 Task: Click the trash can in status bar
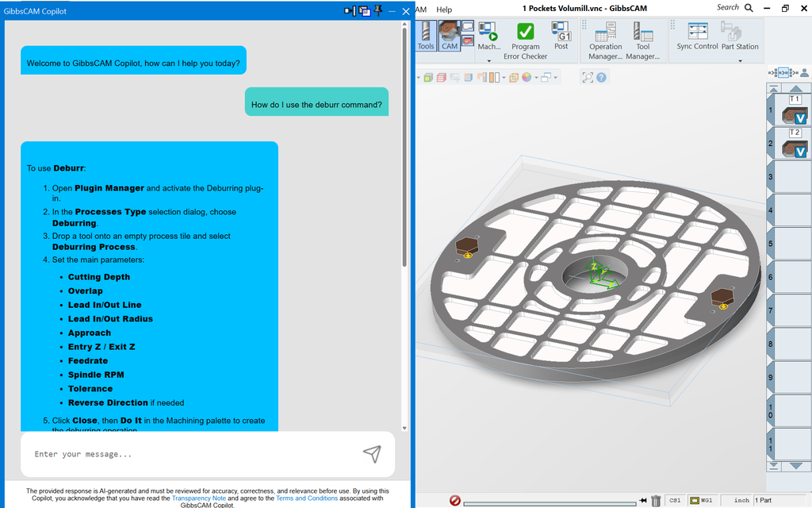656,500
